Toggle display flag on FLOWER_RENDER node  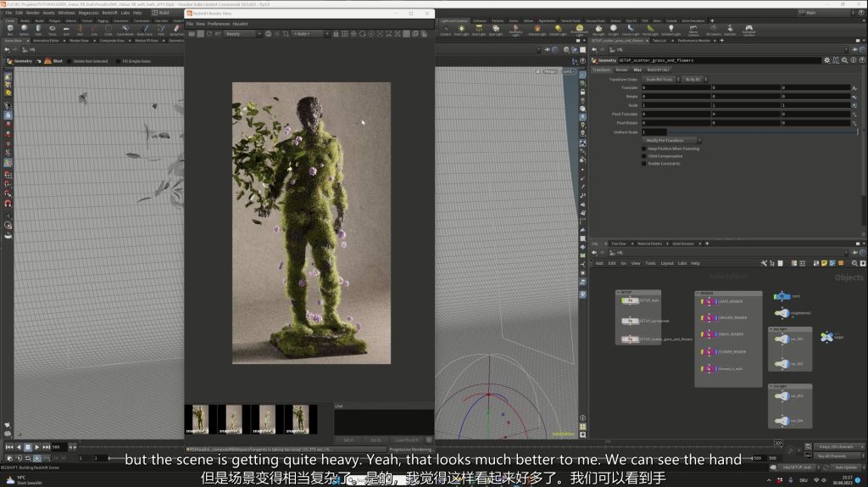[x=715, y=351]
